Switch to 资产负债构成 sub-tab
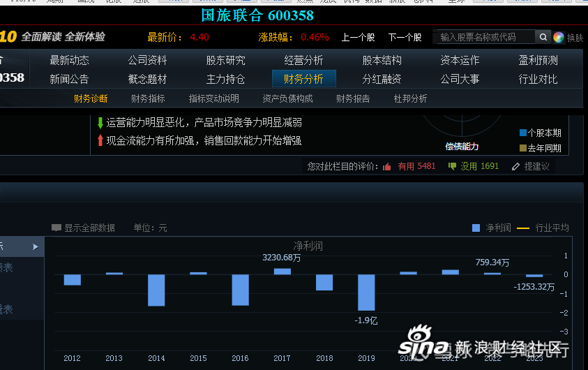 tap(287, 98)
